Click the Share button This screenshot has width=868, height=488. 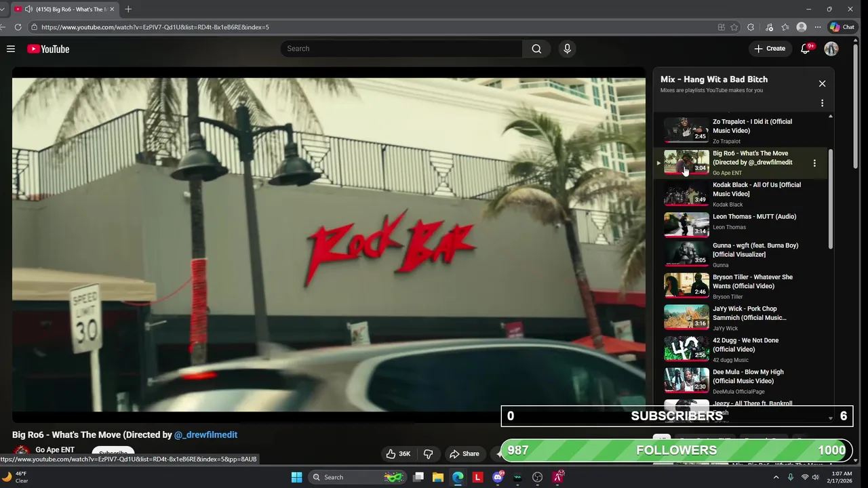[x=465, y=454]
